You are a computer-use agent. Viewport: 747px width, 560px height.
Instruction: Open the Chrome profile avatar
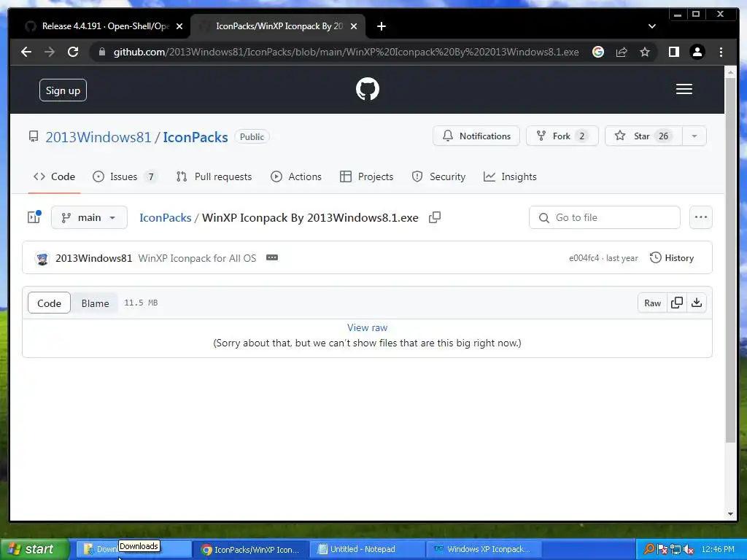697,52
